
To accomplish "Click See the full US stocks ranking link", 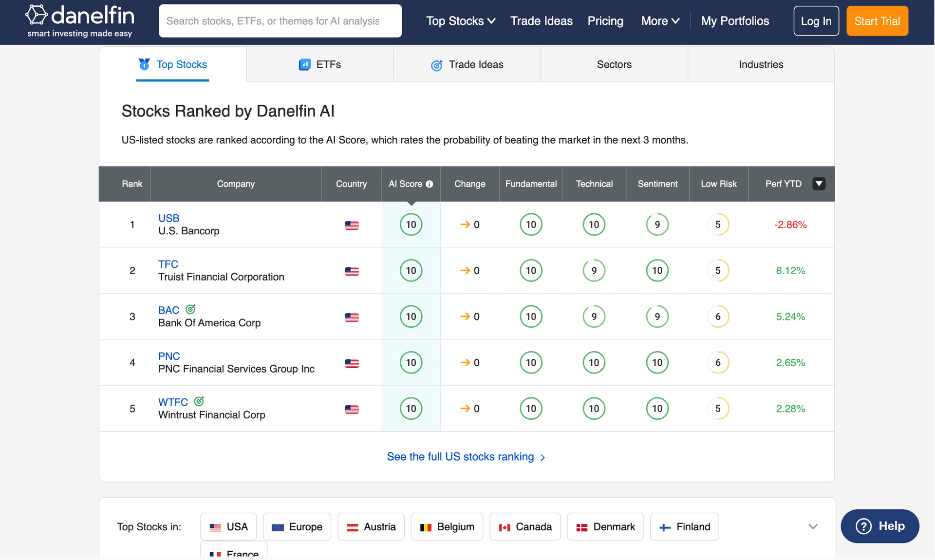I will pos(467,456).
